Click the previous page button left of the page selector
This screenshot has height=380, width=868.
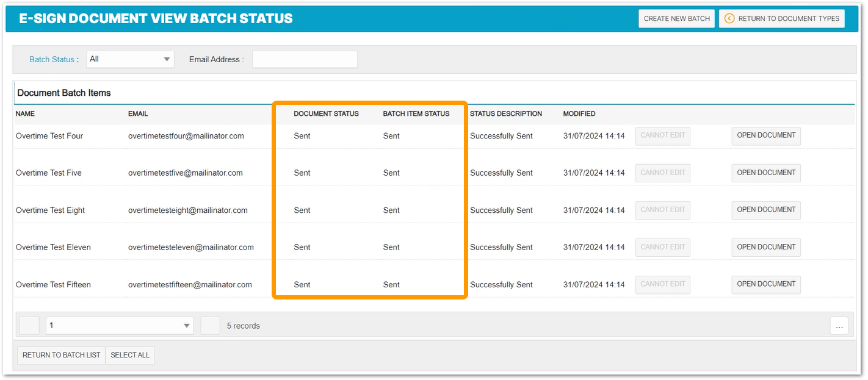(x=29, y=326)
